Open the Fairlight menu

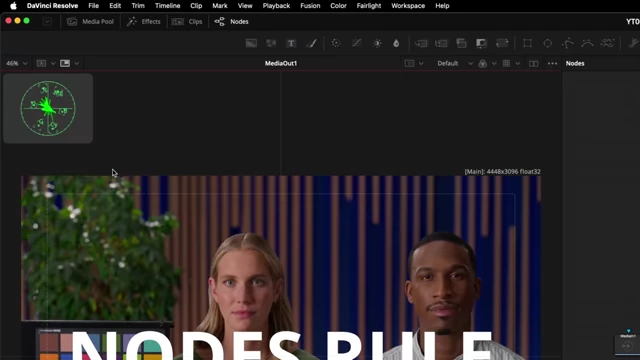pyautogui.click(x=369, y=6)
